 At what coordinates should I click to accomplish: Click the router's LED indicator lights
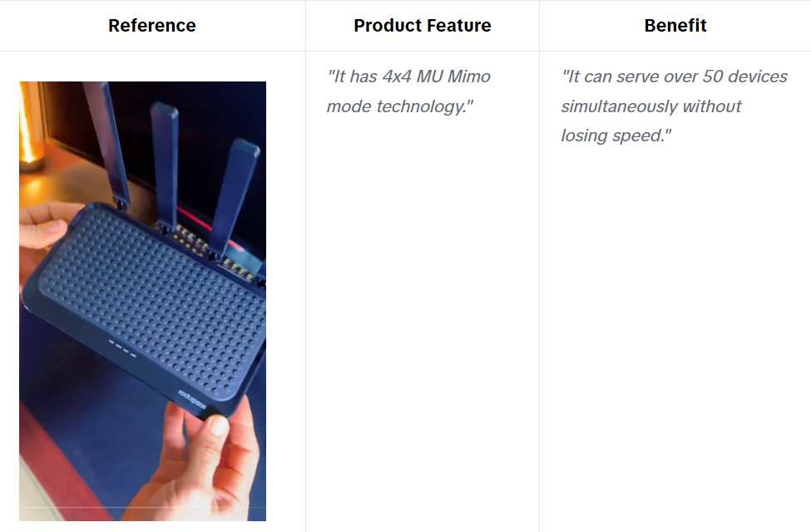pos(122,346)
